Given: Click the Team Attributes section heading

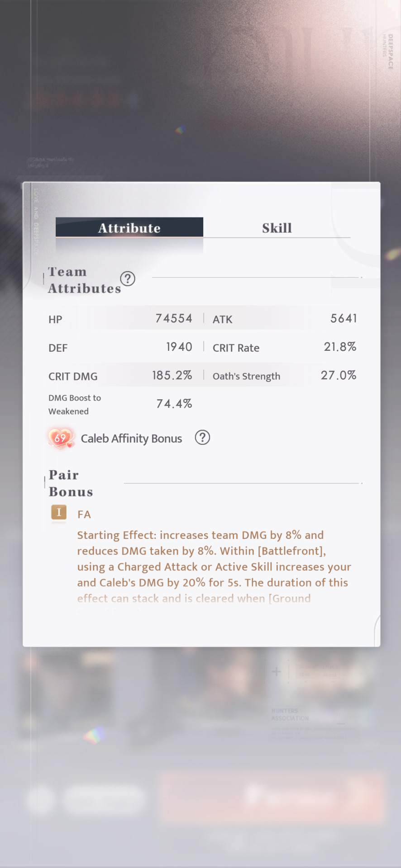Looking at the screenshot, I should [x=85, y=280].
